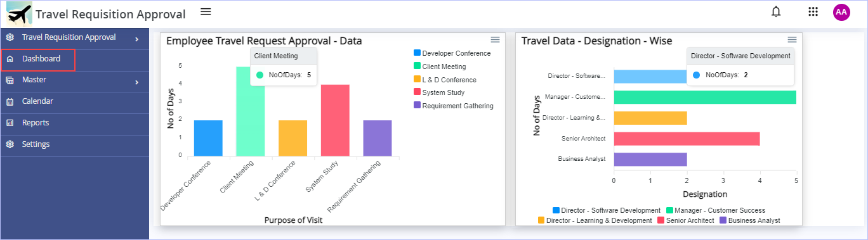
Task: Expand the Master menu chevron
Action: click(136, 82)
